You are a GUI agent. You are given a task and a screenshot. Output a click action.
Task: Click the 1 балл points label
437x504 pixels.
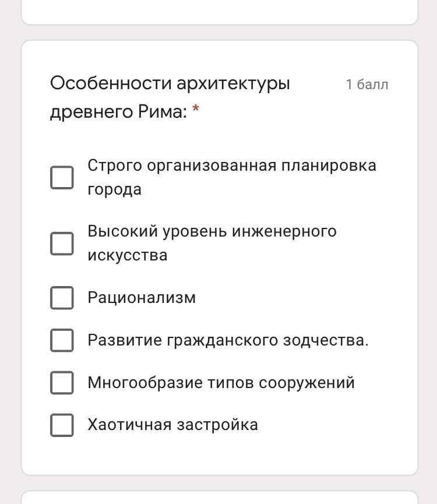click(366, 84)
